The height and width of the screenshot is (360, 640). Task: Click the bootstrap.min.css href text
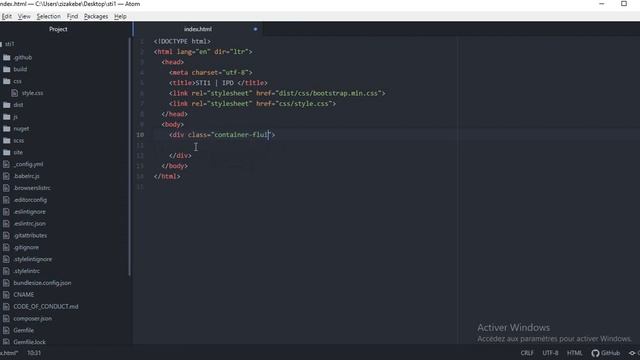tap(330, 93)
